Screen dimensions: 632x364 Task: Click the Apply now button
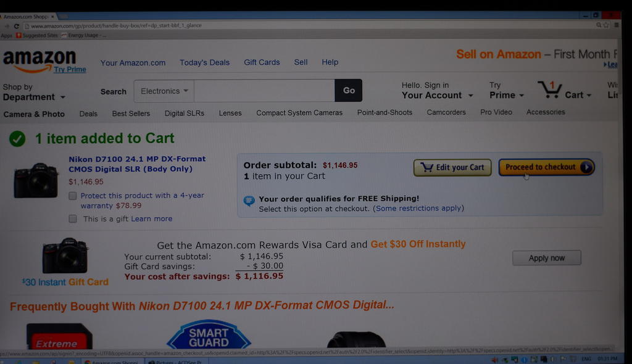547,258
